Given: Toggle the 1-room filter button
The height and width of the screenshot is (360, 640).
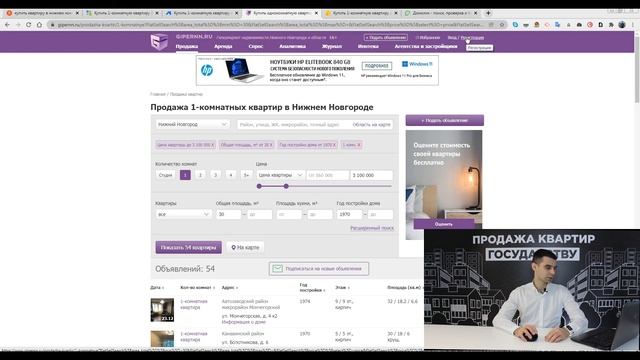Looking at the screenshot, I should (185, 175).
